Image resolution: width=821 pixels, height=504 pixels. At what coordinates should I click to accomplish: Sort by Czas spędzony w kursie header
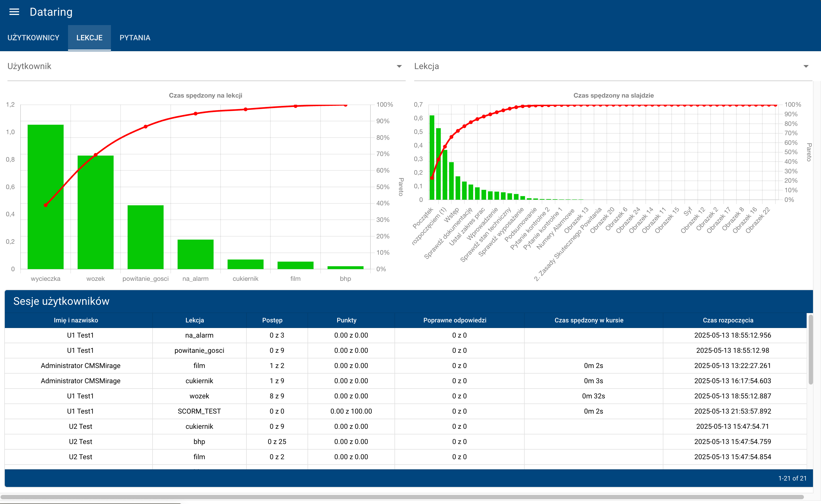point(589,320)
